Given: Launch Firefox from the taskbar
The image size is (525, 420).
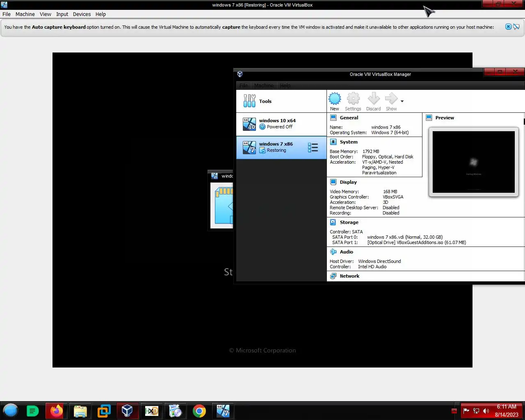Looking at the screenshot, I should point(57,411).
